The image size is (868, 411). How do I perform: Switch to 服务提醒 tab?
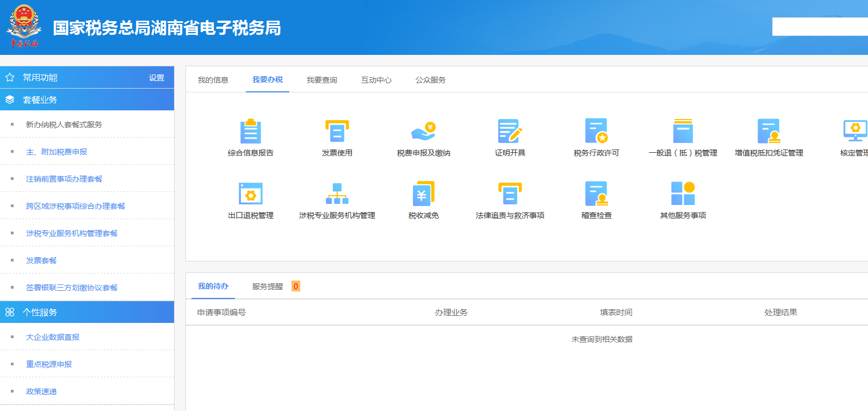[268, 287]
